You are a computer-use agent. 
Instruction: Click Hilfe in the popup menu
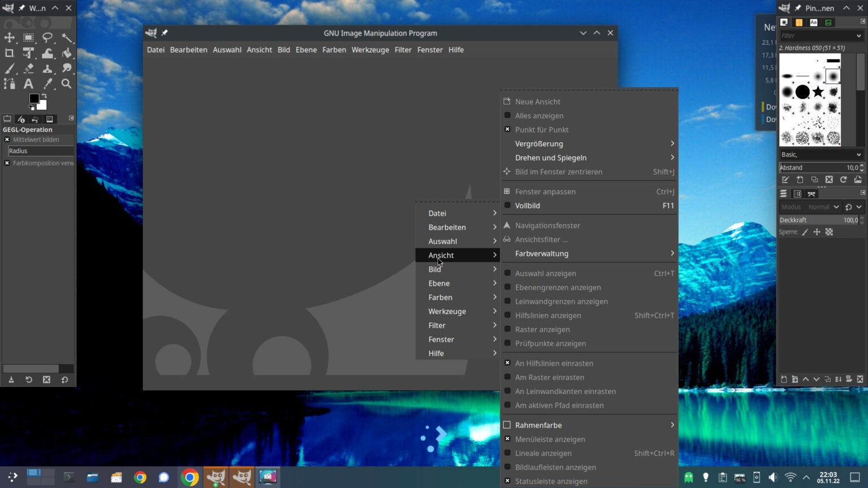[x=458, y=353]
